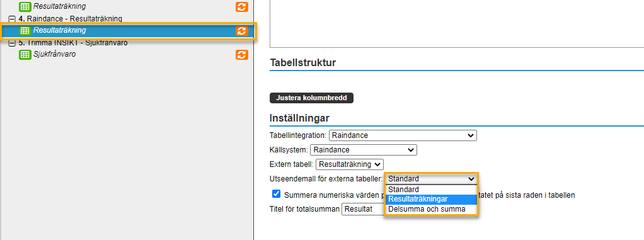Image resolution: width=644 pixels, height=240 pixels.
Task: Click green table icon of top Resultaträkning item
Action: [25, 6]
